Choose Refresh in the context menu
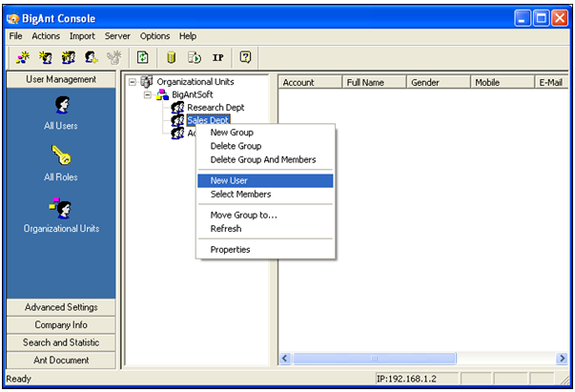Viewport: 575px width, 392px height. [x=265, y=229]
